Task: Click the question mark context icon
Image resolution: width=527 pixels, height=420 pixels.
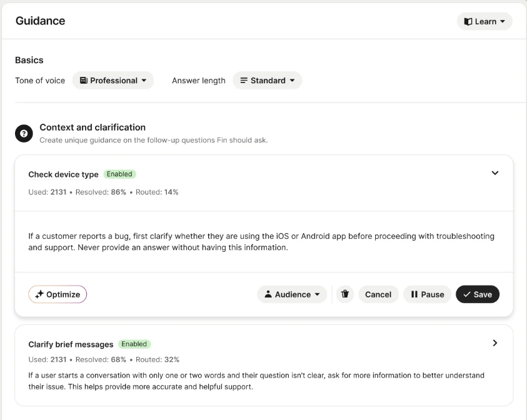Action: 24,133
